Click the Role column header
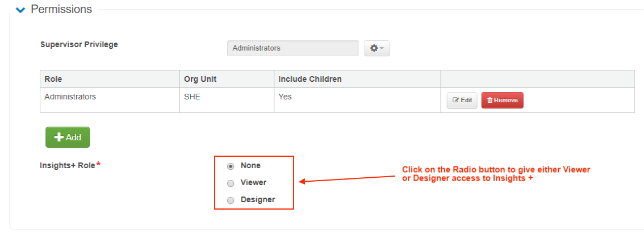The image size is (644, 238). [53, 79]
